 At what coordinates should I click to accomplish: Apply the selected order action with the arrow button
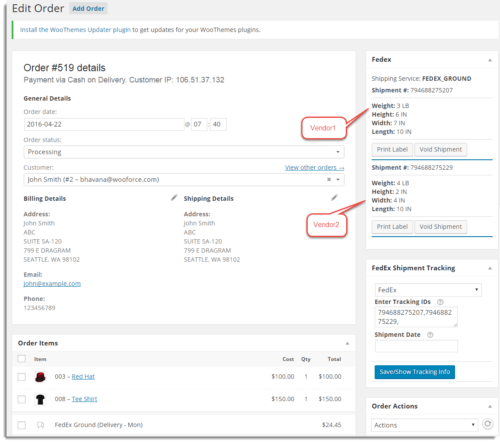click(488, 424)
